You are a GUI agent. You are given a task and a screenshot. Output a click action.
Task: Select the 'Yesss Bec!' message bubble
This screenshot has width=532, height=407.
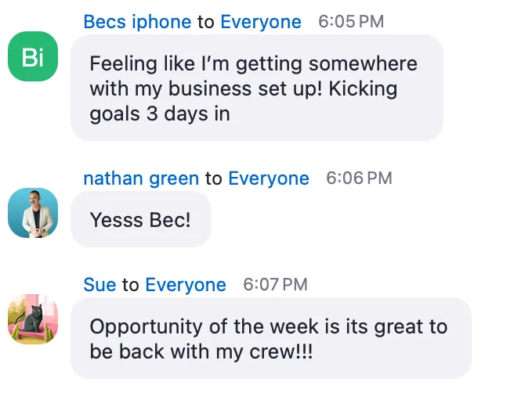point(140,220)
